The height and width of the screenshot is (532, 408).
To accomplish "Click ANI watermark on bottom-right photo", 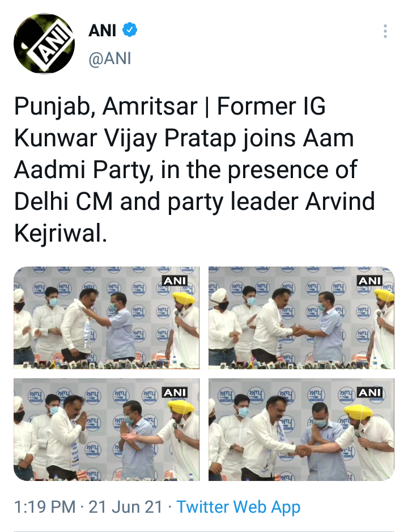I will [x=369, y=392].
